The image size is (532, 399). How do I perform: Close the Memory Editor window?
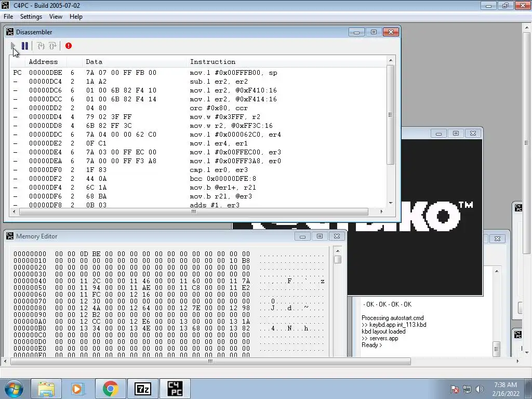(337, 236)
